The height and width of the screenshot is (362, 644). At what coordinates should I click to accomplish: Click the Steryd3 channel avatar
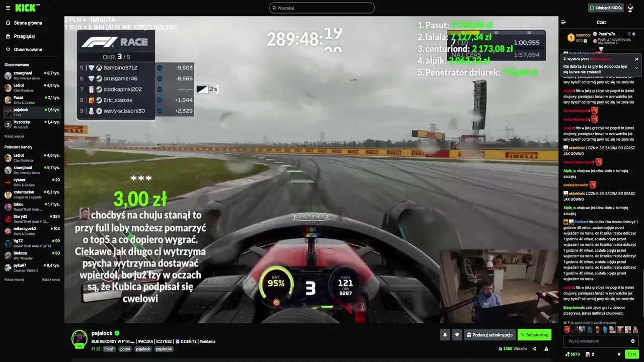point(8,219)
